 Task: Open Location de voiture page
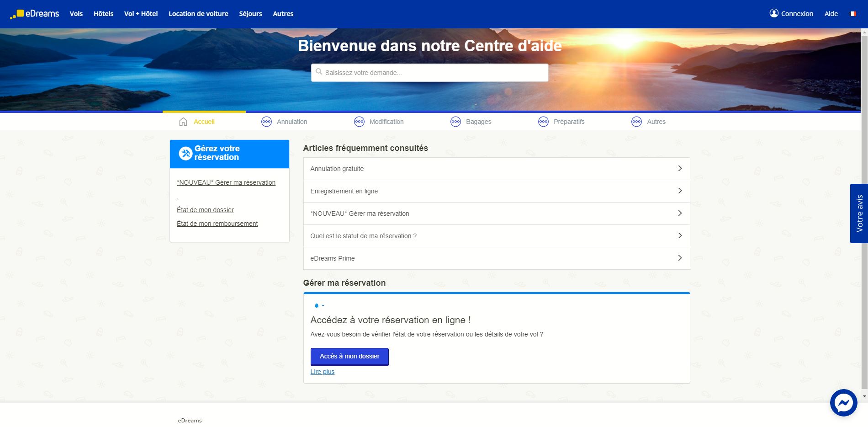(x=198, y=14)
